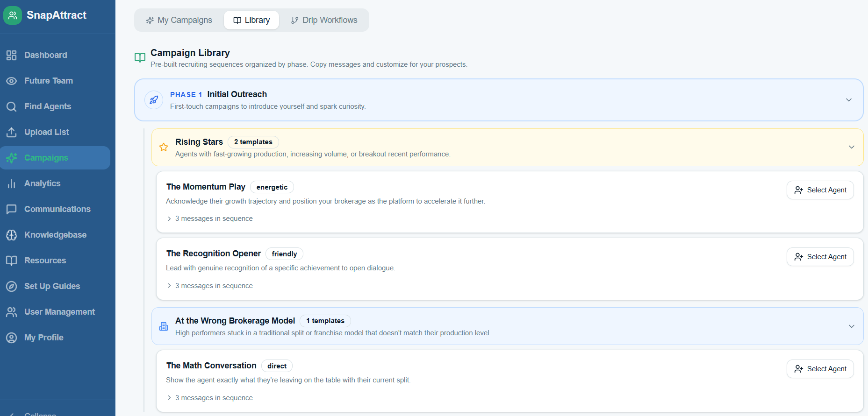Click the Set Up Guides compass icon
Viewport: 868px width, 416px height.
(12, 286)
